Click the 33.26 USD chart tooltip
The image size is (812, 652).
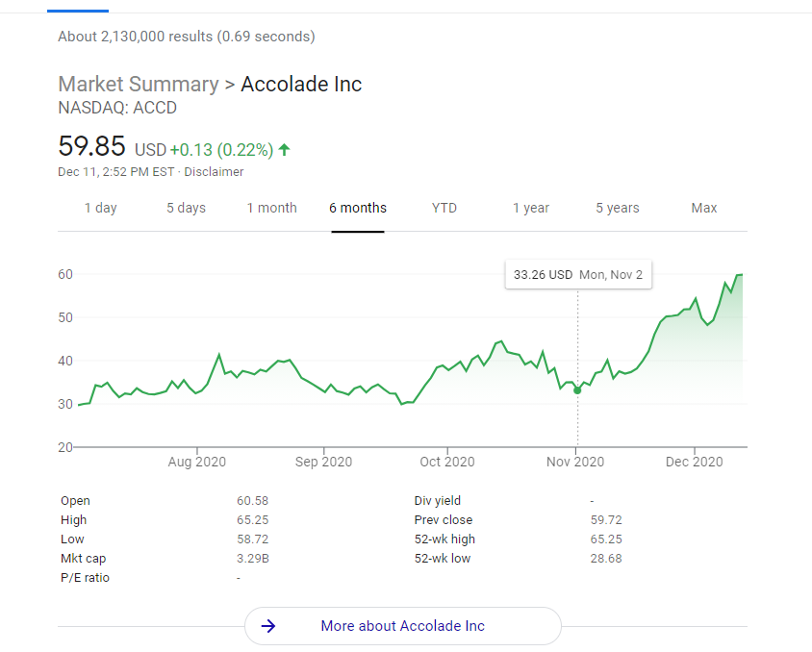coord(578,275)
